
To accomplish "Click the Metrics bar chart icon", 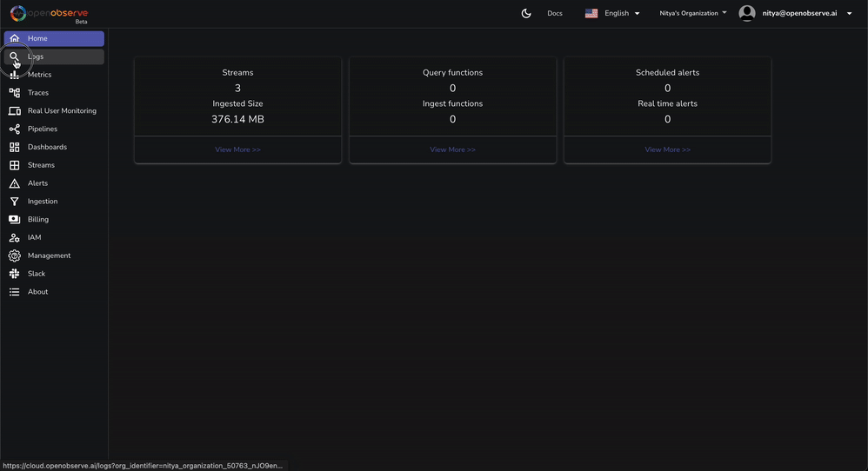I will (x=15, y=75).
